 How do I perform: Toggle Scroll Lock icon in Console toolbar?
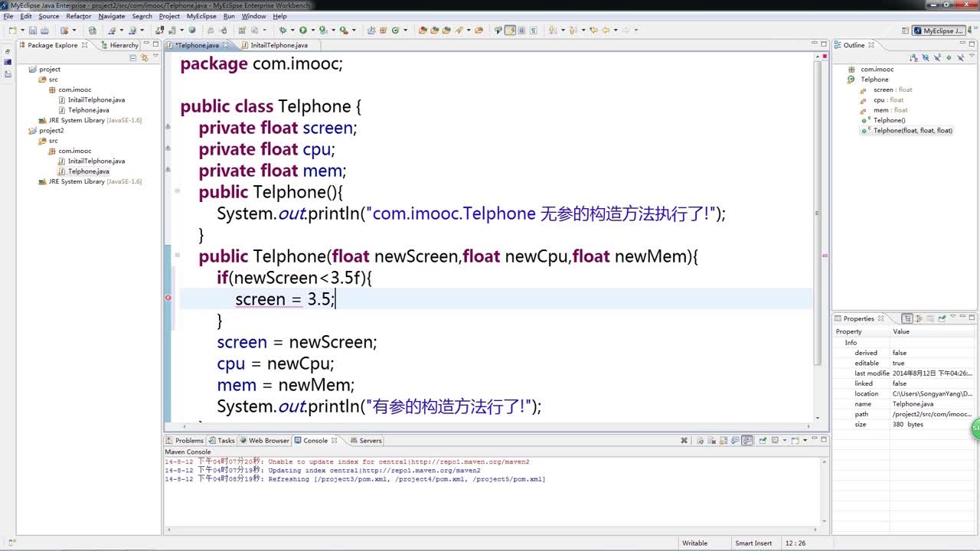[724, 440]
